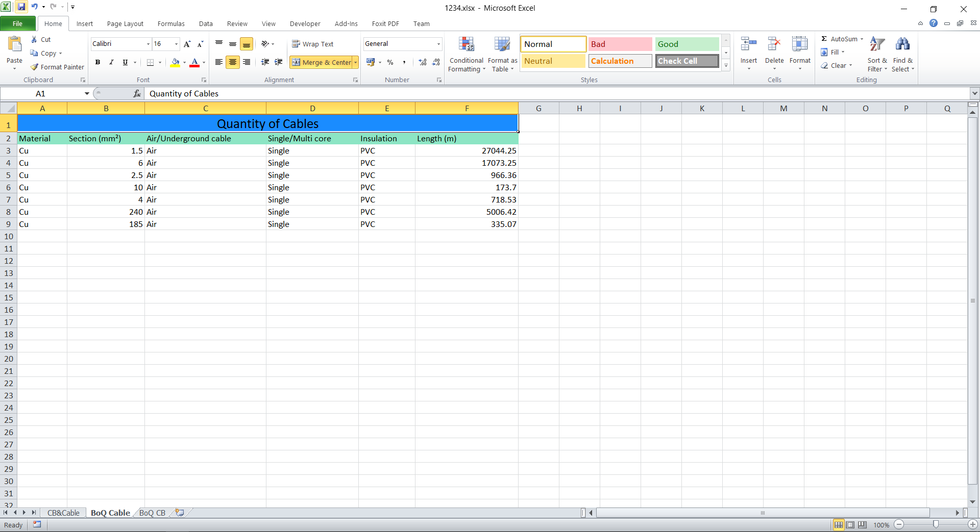The image size is (980, 532).
Task: Toggle Merge & Center for the cell
Action: coord(322,62)
